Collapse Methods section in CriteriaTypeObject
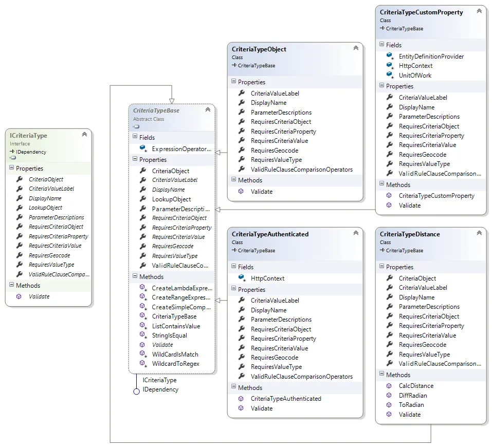The image size is (492, 448). click(x=233, y=179)
